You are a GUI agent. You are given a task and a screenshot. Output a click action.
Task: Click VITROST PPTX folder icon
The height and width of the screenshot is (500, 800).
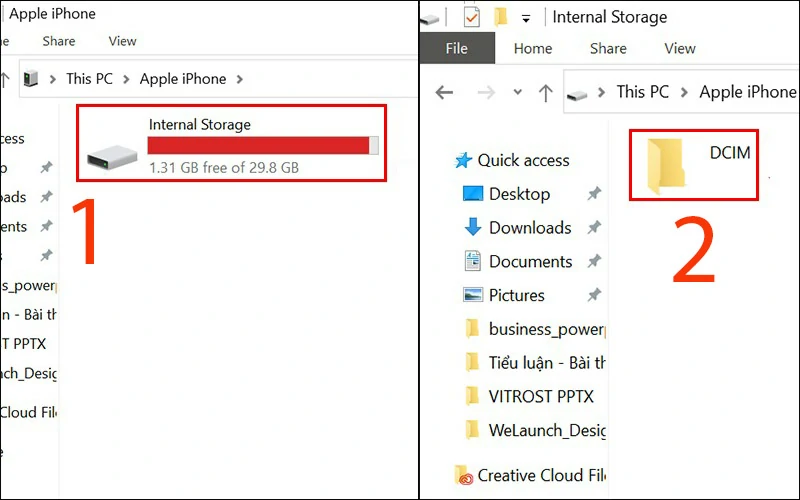pos(472,396)
